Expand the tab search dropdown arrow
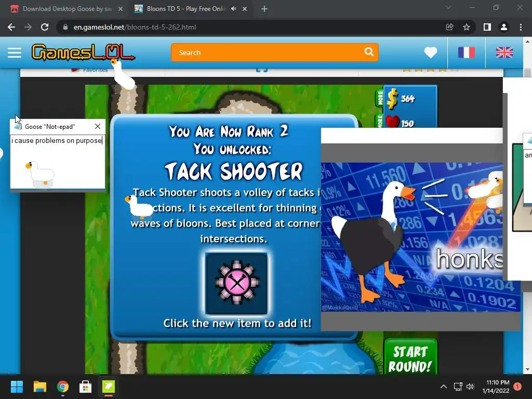Screen dimensions: 532x399 pos(448,7)
